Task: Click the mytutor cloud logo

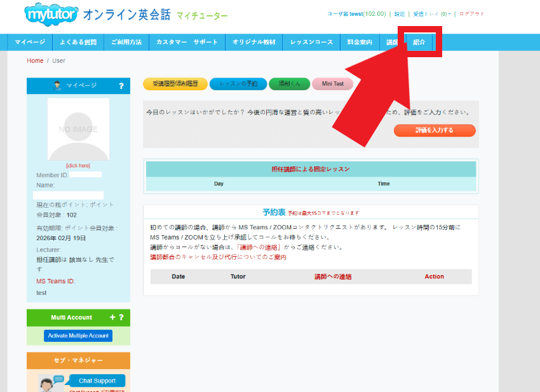Action: click(x=51, y=15)
